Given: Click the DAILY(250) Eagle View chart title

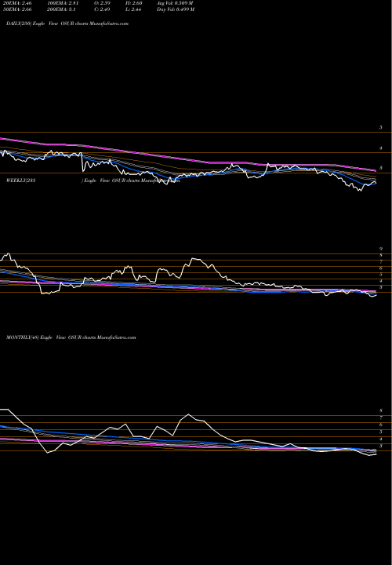Looking at the screenshot, I should [67, 24].
